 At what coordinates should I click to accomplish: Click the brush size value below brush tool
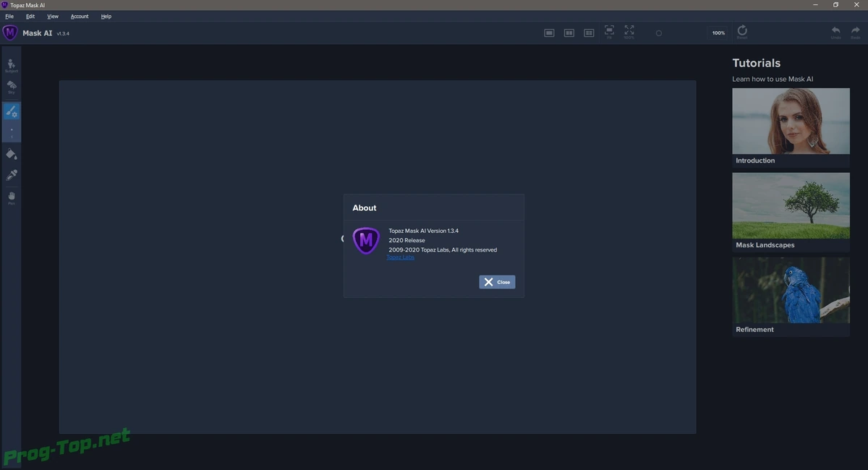(12, 132)
